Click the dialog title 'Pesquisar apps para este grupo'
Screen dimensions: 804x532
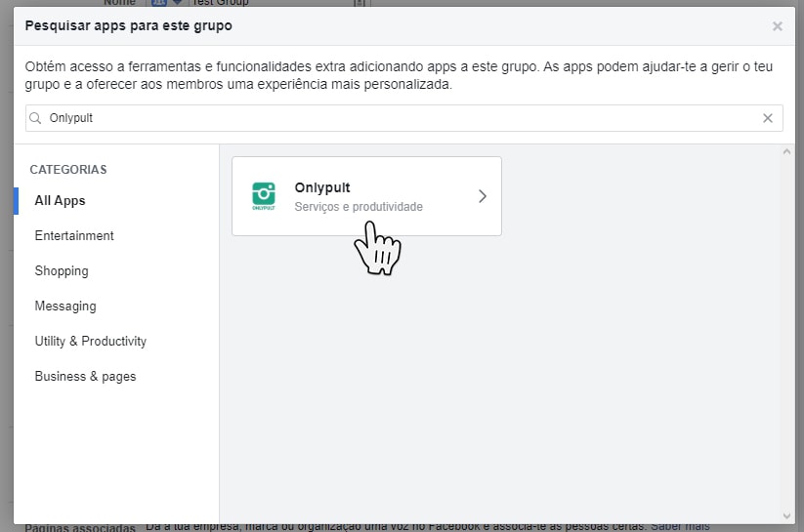(128, 25)
